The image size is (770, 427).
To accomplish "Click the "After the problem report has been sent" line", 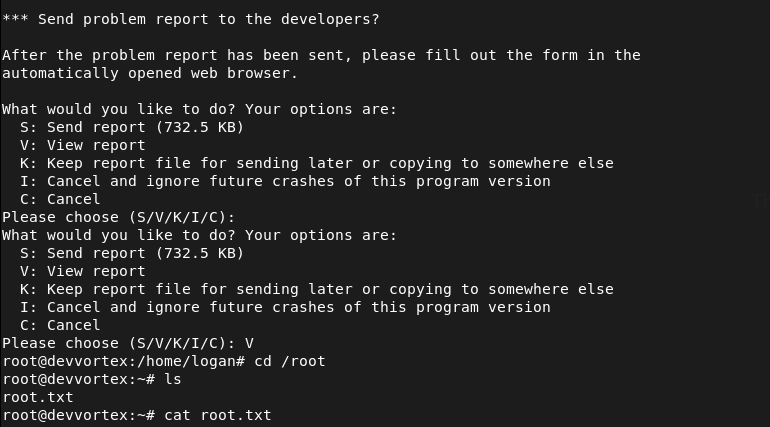I will [x=321, y=55].
